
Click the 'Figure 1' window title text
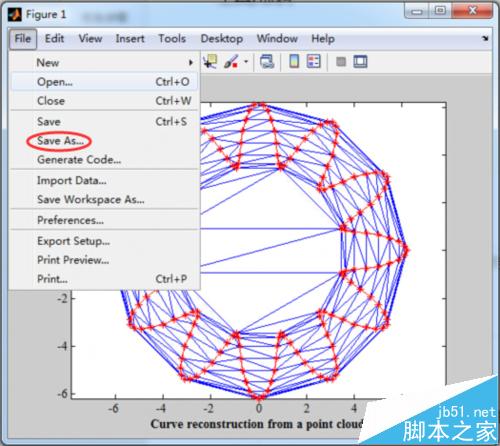pos(46,15)
